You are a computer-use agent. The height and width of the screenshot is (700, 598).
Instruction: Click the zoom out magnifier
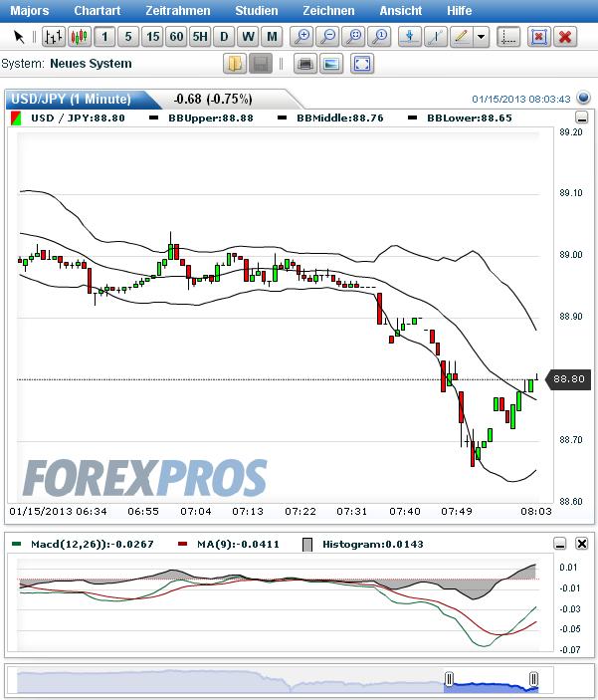tap(328, 37)
